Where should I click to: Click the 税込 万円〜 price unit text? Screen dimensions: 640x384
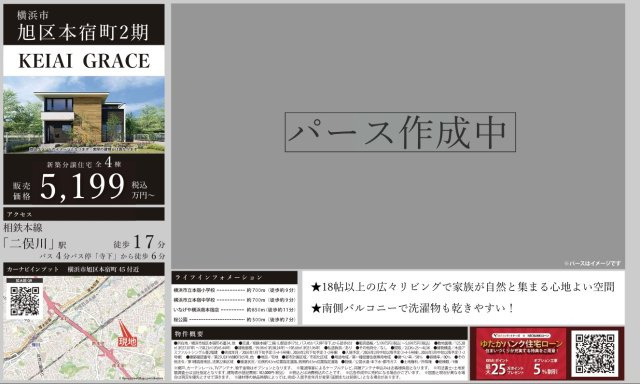[x=143, y=190]
